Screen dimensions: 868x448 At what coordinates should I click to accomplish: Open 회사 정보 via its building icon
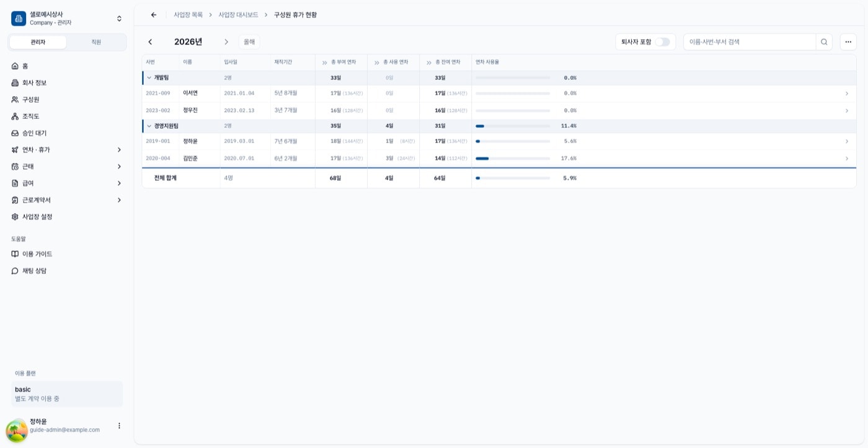point(15,82)
